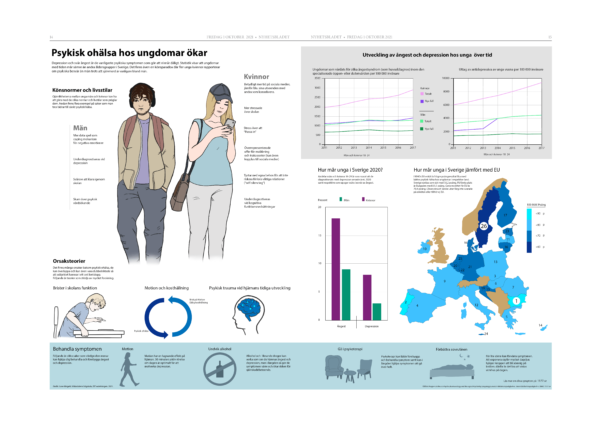Click the 'Gå i psykoterapi' label

point(350,349)
